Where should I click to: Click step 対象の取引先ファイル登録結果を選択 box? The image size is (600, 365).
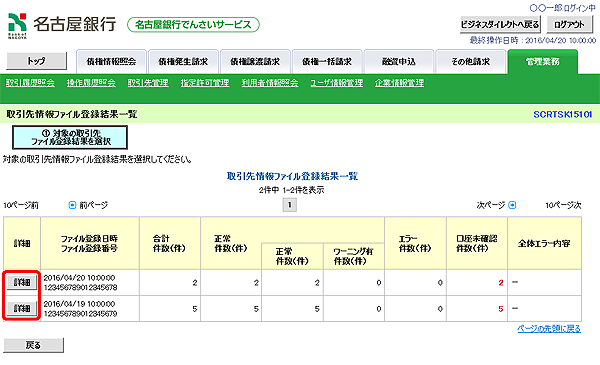[70, 137]
